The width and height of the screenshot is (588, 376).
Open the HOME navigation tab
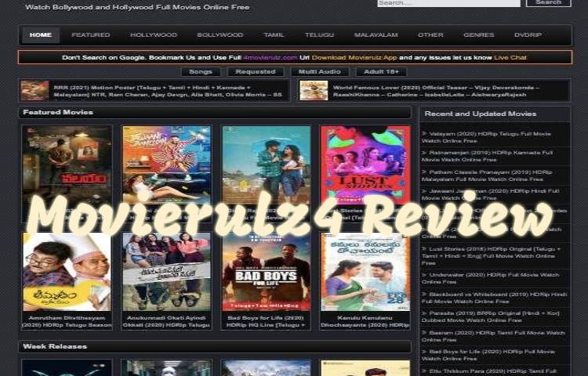(x=40, y=35)
